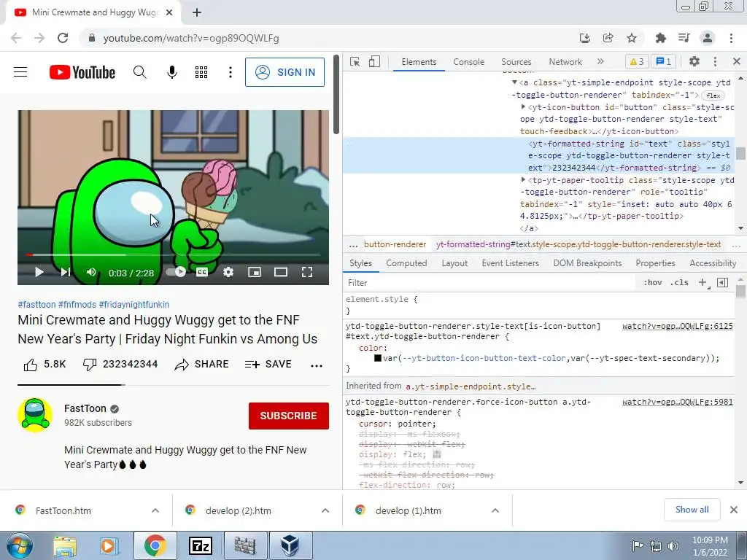Open the YouTube apps grid
Viewport: 747px width, 560px height.
tap(201, 72)
